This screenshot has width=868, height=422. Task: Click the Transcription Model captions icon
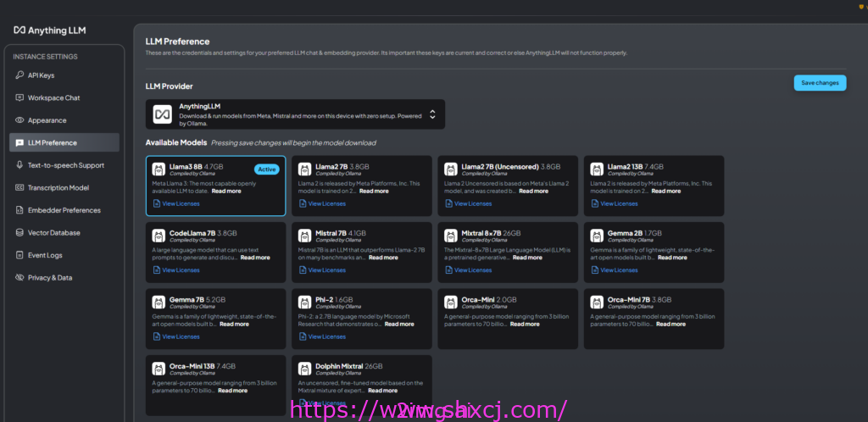coord(19,187)
